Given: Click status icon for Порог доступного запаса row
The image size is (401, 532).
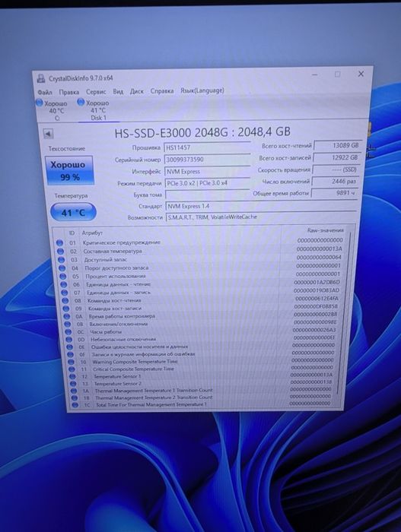Looking at the screenshot, I should click(x=62, y=268).
